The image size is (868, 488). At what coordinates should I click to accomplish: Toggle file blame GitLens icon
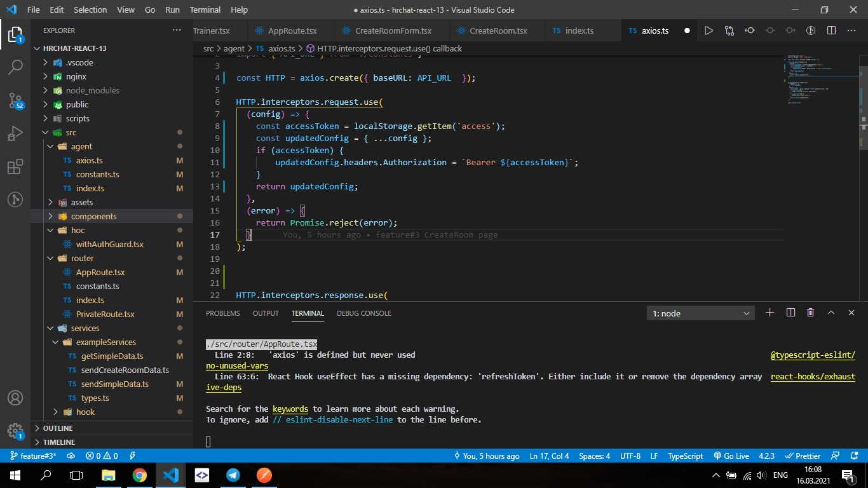(811, 30)
